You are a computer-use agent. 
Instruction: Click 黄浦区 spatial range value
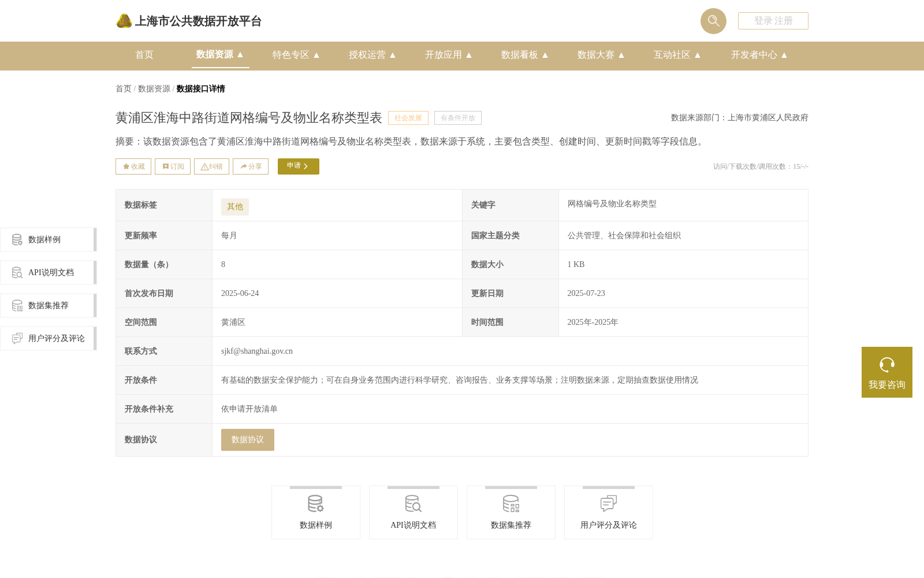click(233, 322)
